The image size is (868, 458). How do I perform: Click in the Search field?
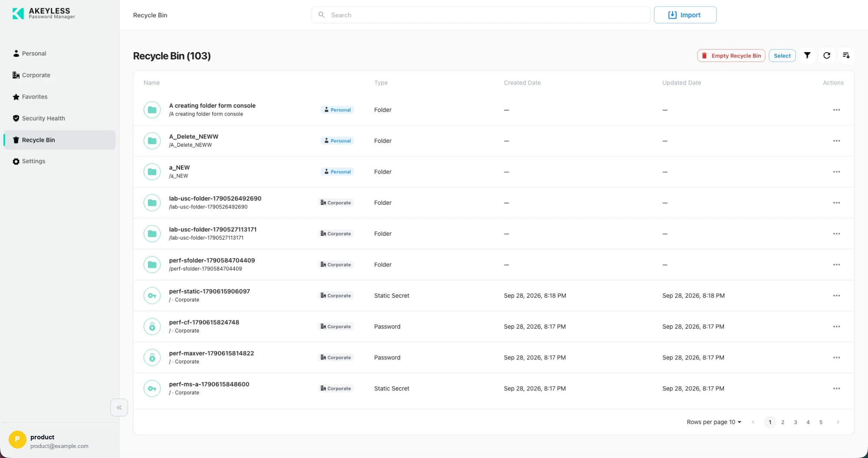point(481,15)
